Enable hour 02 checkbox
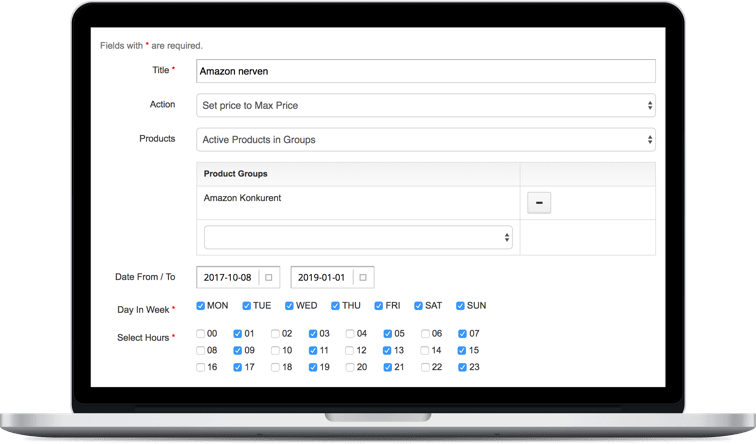This screenshot has width=756, height=444. point(275,334)
